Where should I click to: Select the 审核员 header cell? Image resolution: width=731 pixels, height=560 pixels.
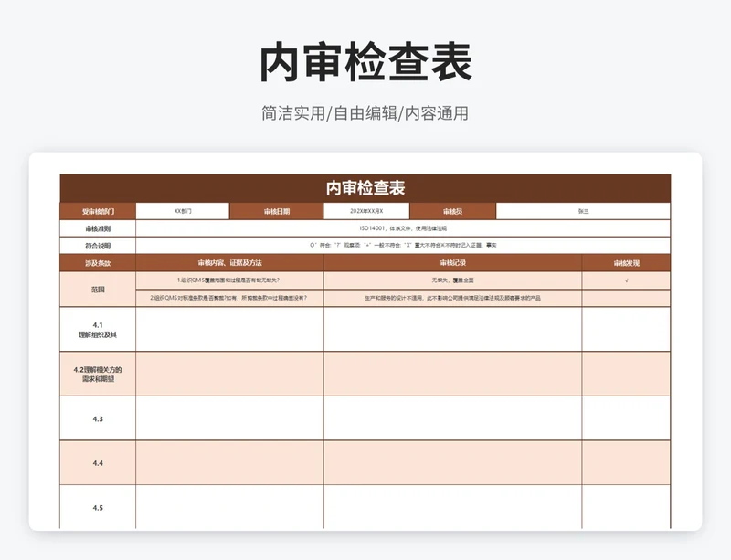pos(452,211)
